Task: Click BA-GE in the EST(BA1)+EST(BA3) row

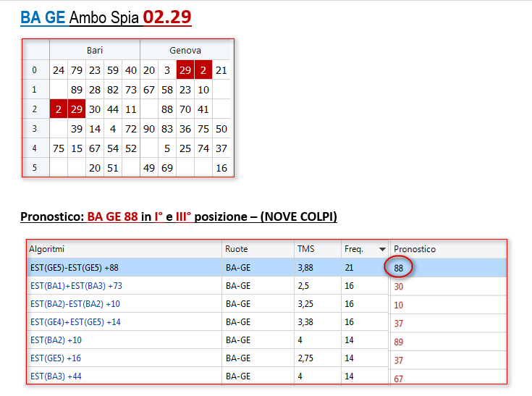Action: tap(238, 286)
